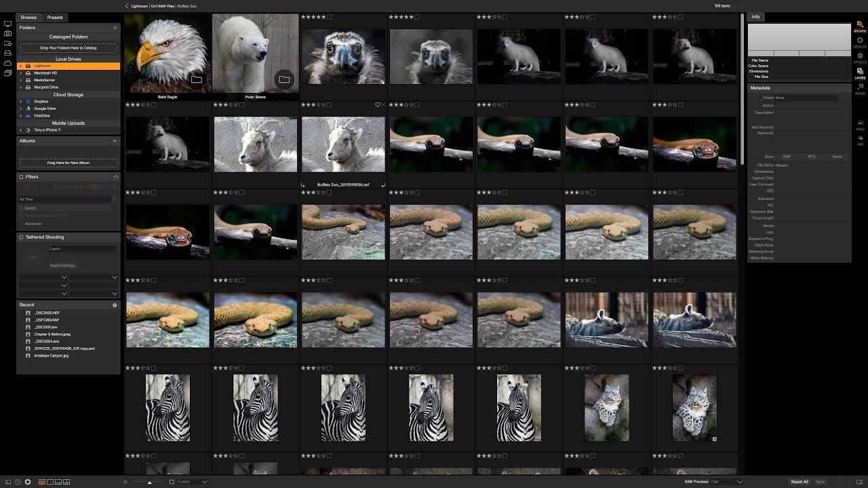Add an album with the Albums plus icon

click(x=115, y=141)
